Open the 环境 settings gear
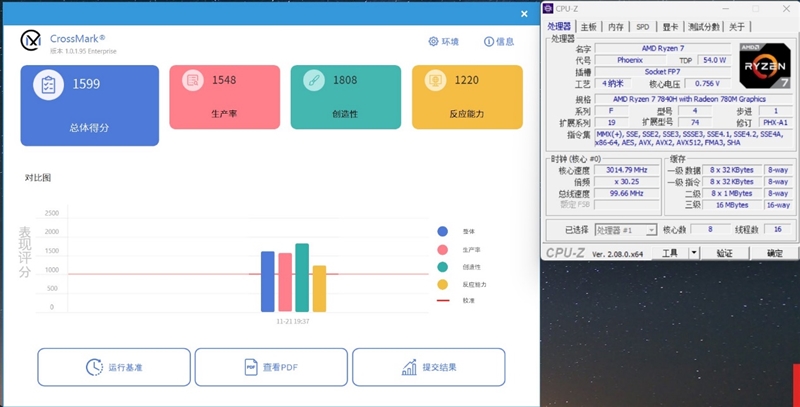 (x=433, y=42)
